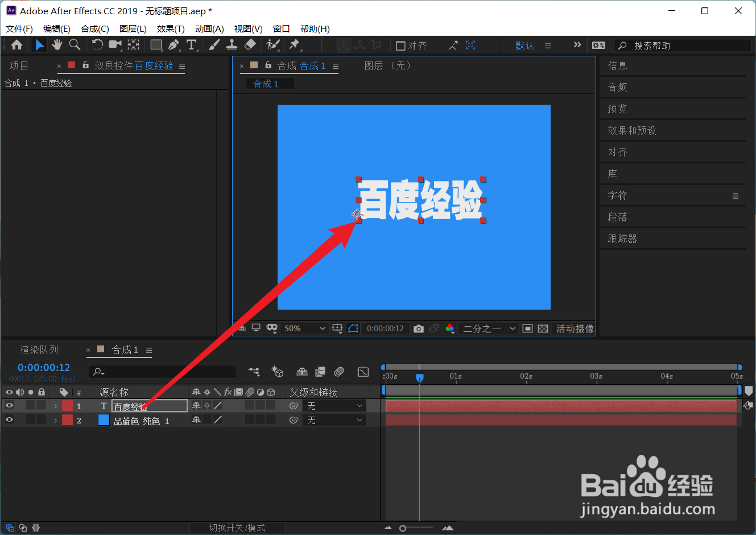Open composition mini-flowchart icon in timeline
This screenshot has width=756, height=535.
click(254, 372)
